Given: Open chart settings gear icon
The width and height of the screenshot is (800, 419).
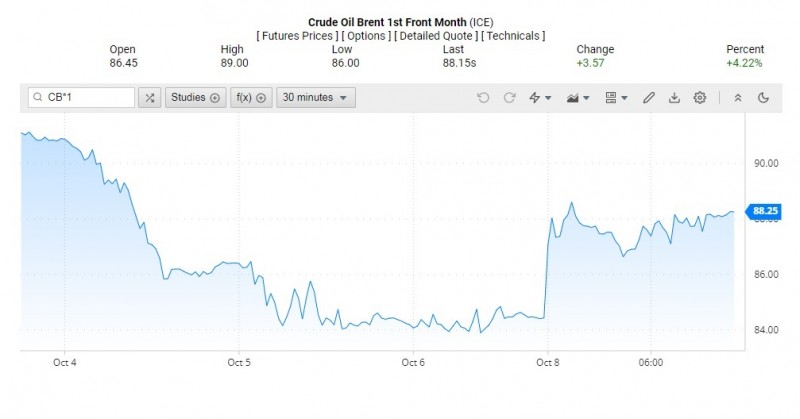Looking at the screenshot, I should (700, 97).
